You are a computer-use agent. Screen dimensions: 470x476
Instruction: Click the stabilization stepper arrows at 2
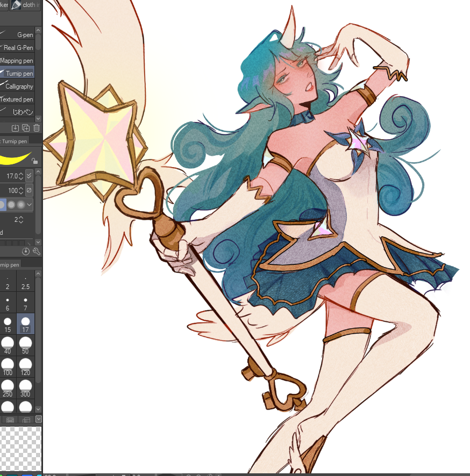click(21, 220)
